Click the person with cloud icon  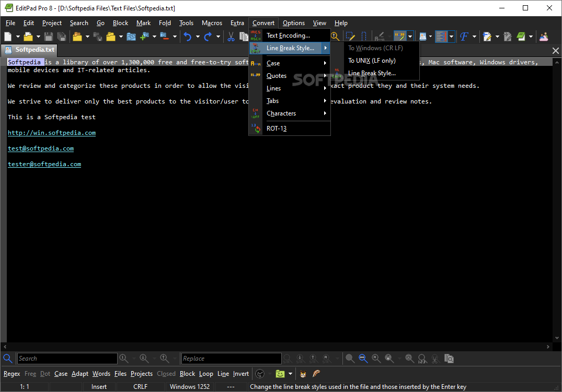(x=544, y=37)
